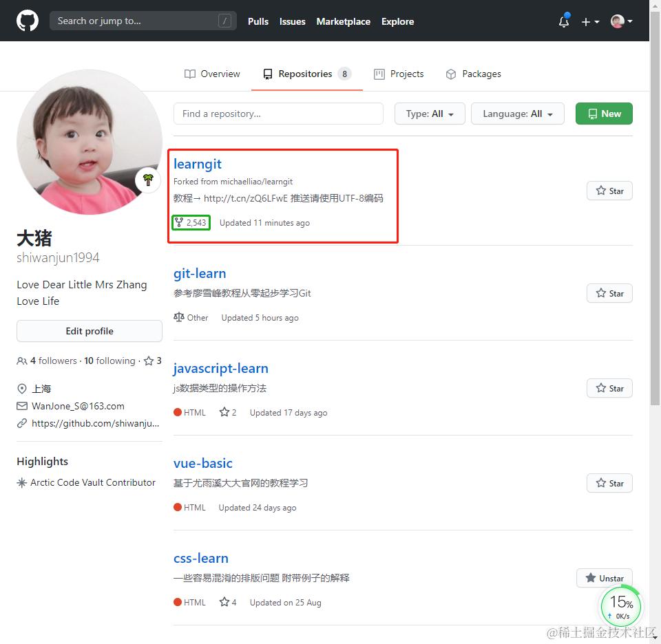Click the 上海 location text
Screen dimensions: 661x644
[x=41, y=388]
